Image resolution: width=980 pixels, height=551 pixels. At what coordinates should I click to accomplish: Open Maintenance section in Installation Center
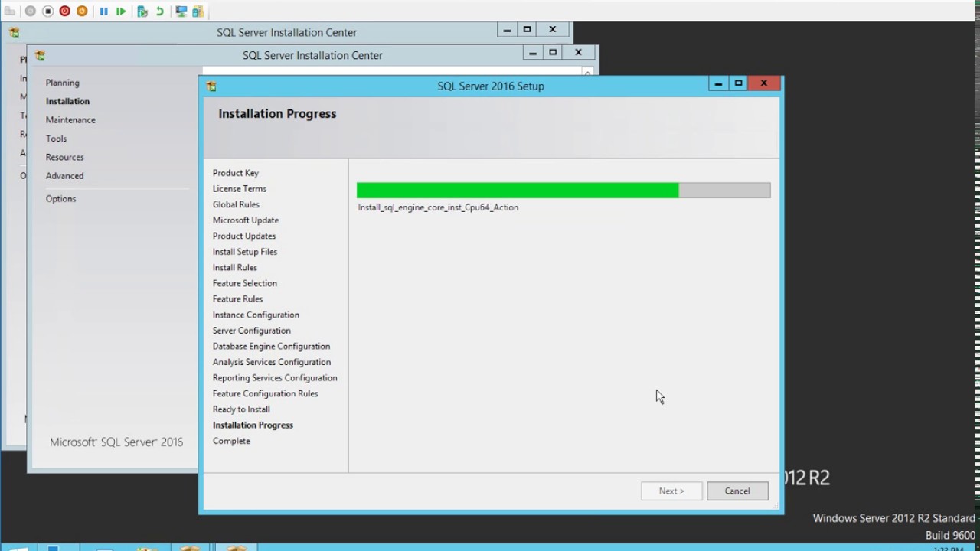(x=70, y=120)
